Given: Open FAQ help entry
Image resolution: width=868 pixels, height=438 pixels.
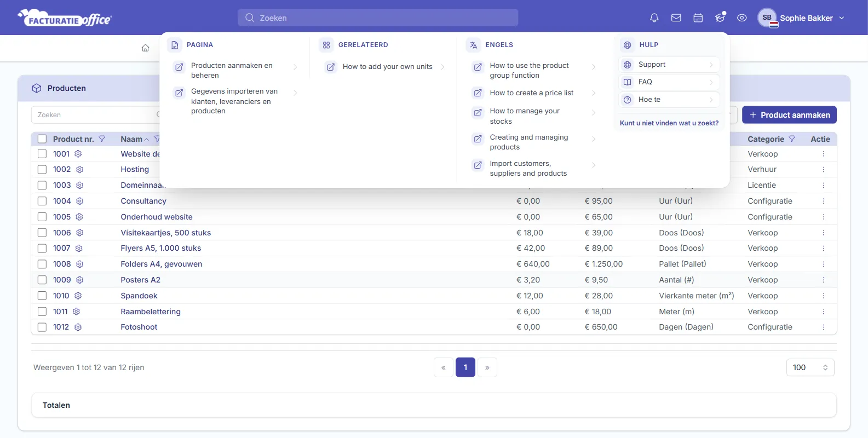Looking at the screenshot, I should coord(669,82).
